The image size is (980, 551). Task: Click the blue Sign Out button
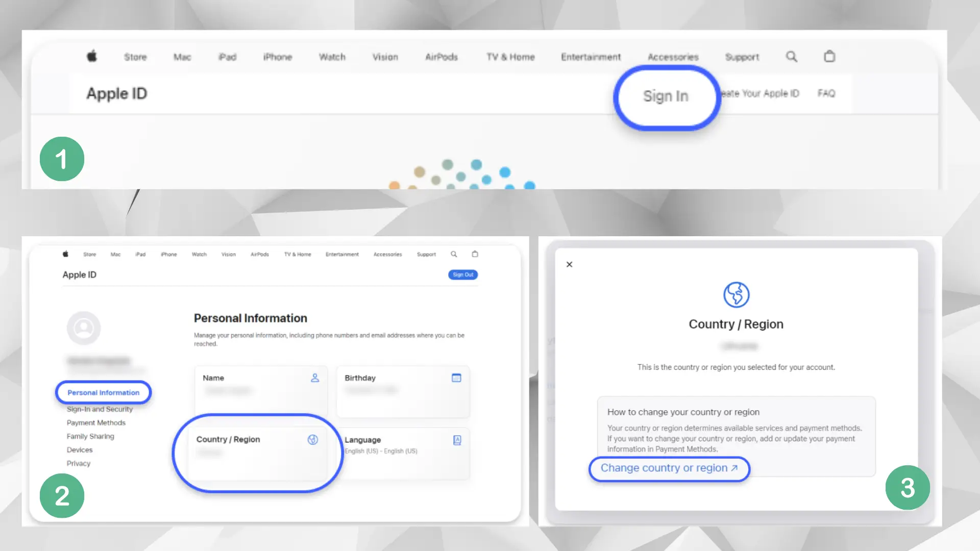[463, 274]
